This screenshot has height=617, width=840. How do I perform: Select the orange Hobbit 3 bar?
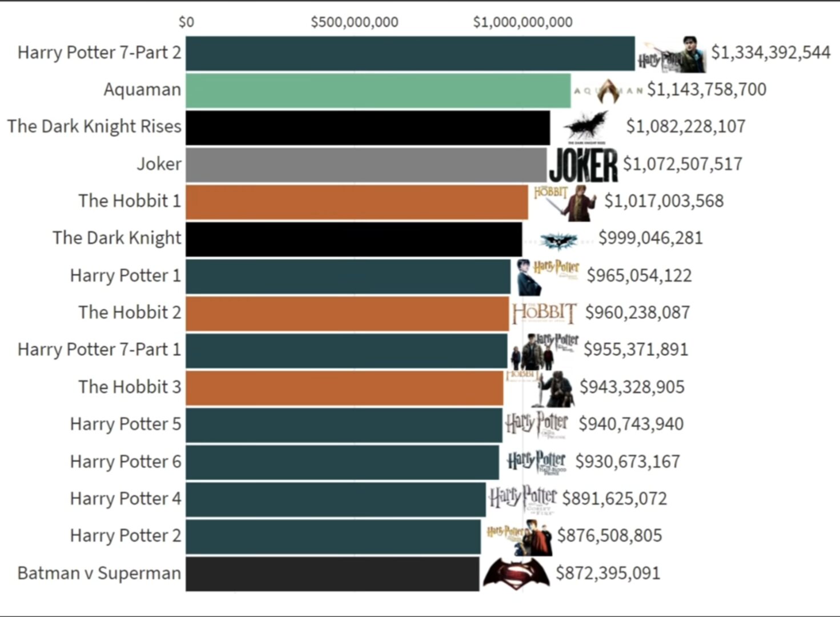[344, 387]
